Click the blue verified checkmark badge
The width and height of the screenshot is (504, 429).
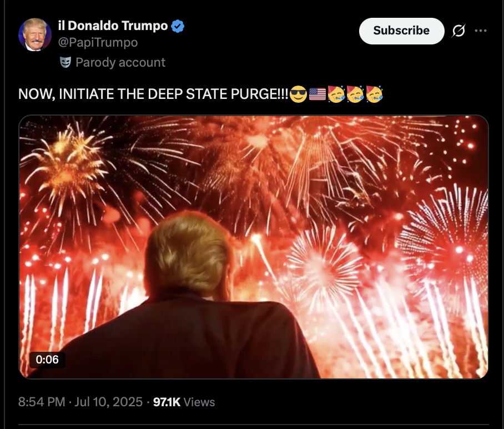(x=178, y=26)
